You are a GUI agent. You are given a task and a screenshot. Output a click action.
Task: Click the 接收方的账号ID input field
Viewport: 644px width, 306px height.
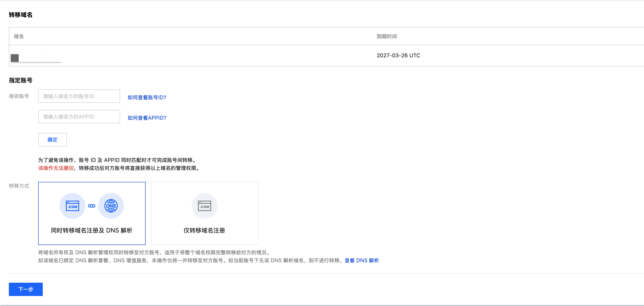[79, 96]
